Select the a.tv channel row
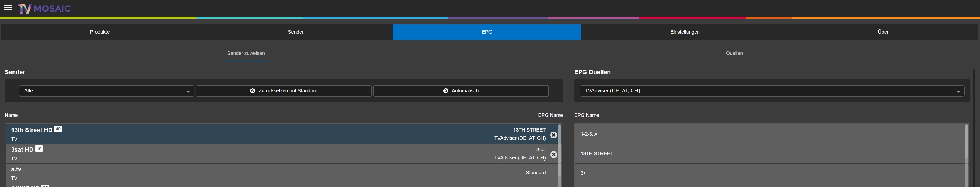 click(x=282, y=173)
